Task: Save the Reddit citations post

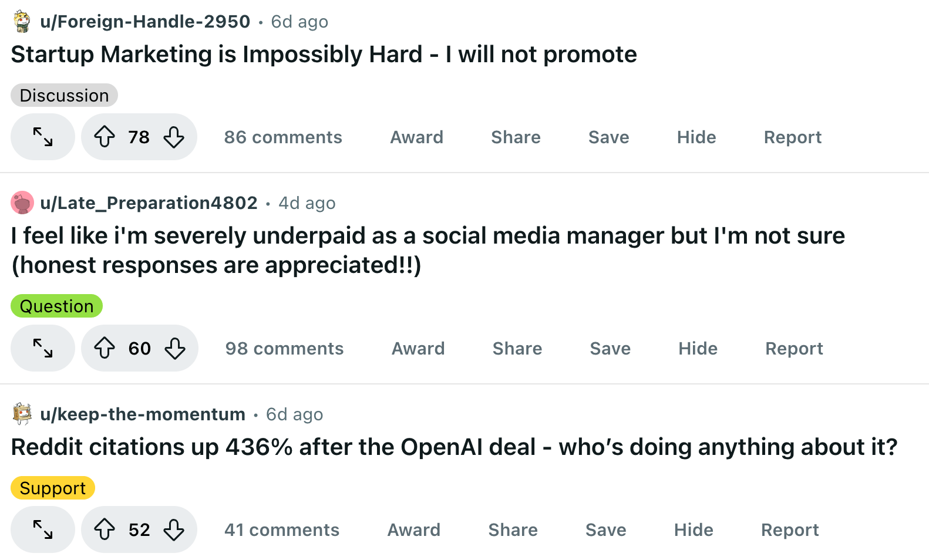Action: 605,529
